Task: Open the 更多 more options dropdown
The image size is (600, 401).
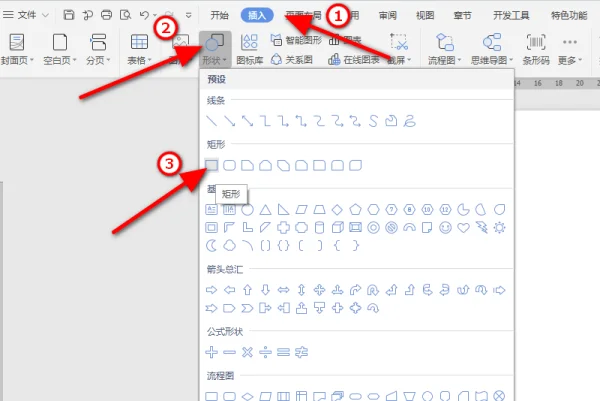Action: click(x=570, y=49)
